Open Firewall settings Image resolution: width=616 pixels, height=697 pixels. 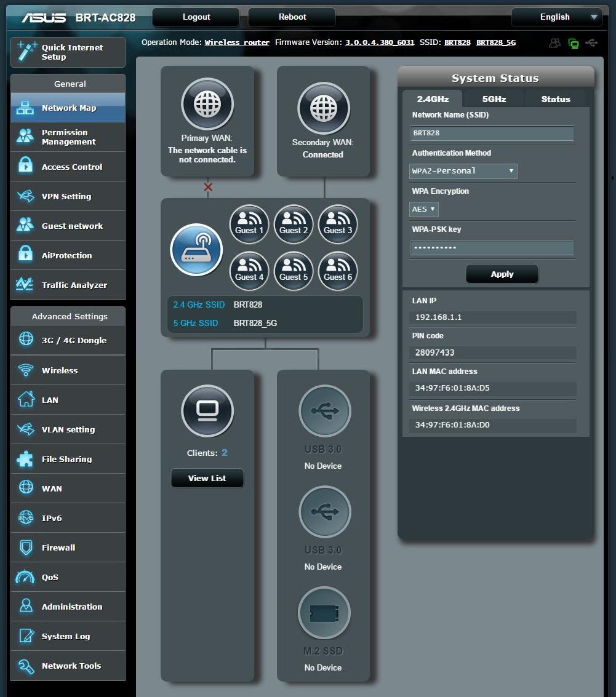pyautogui.click(x=68, y=548)
